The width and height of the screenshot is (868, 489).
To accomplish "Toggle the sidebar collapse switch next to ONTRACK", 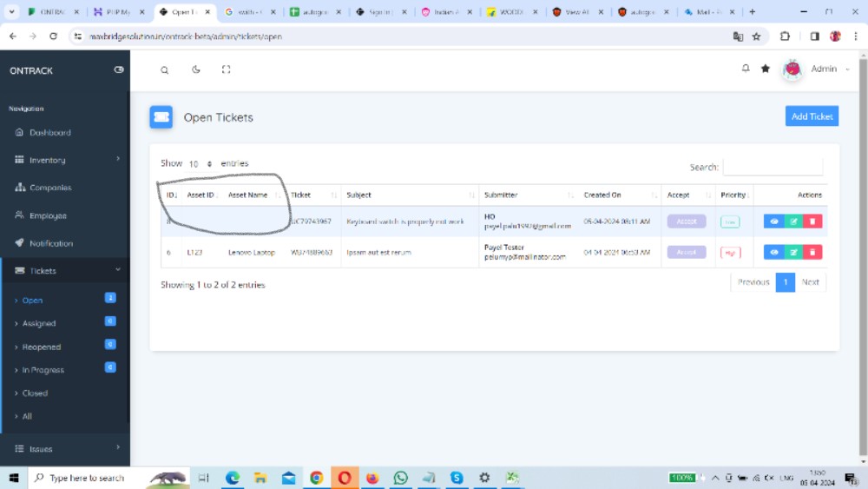I will coord(119,70).
